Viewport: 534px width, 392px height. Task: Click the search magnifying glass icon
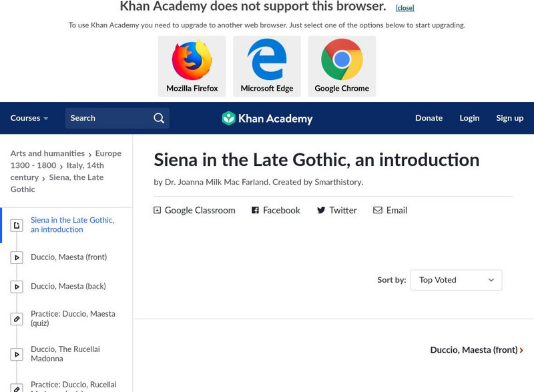point(158,117)
